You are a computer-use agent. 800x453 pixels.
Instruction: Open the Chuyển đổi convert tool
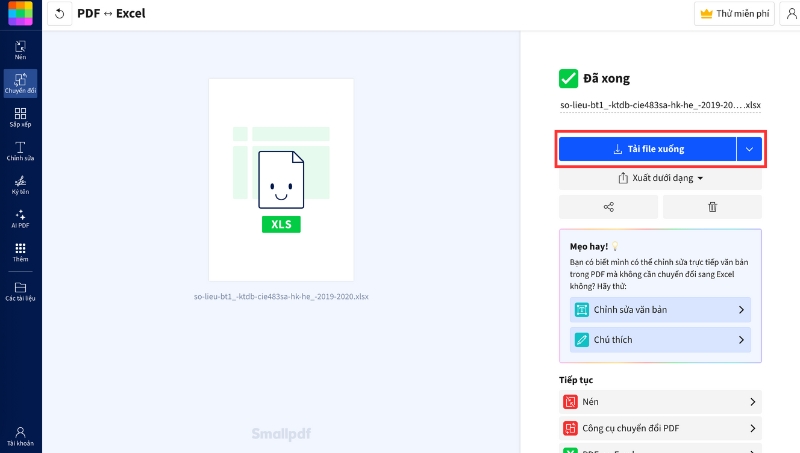click(20, 83)
